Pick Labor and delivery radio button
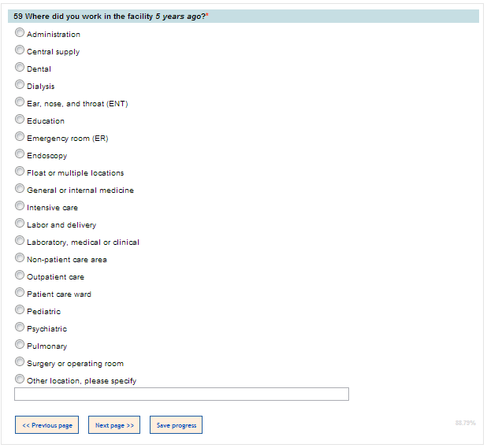Screen dimensions: 487x448 point(20,224)
